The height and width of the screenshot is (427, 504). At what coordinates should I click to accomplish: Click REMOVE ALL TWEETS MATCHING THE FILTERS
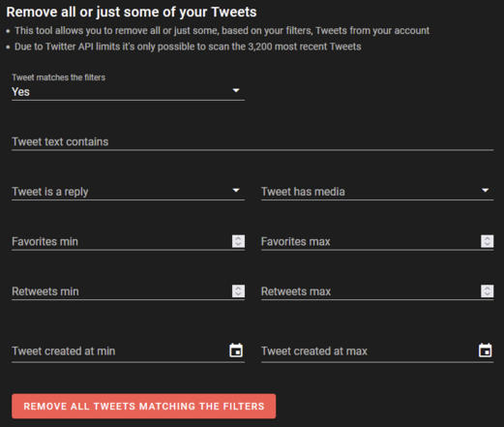pyautogui.click(x=144, y=406)
